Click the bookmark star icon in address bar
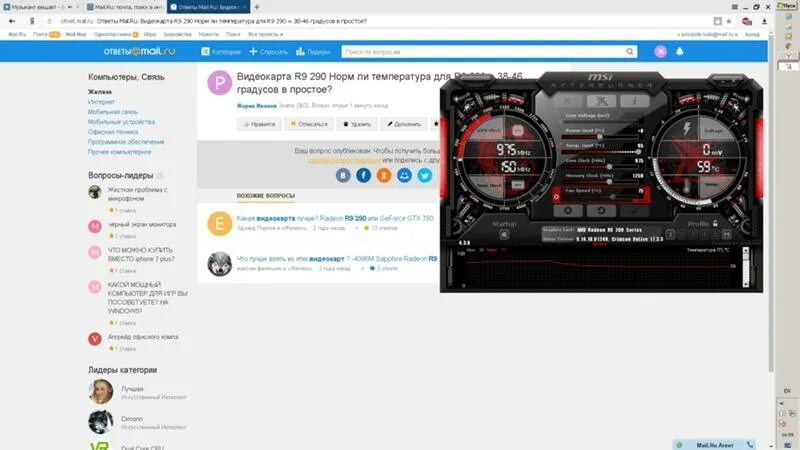800x450 pixels. click(x=729, y=21)
